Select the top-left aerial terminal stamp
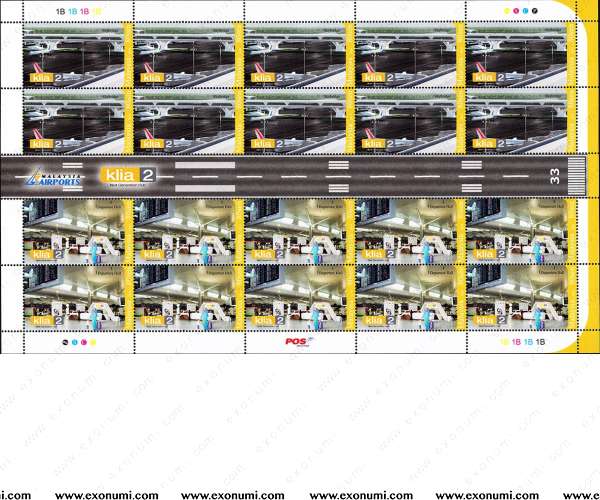 76,55
